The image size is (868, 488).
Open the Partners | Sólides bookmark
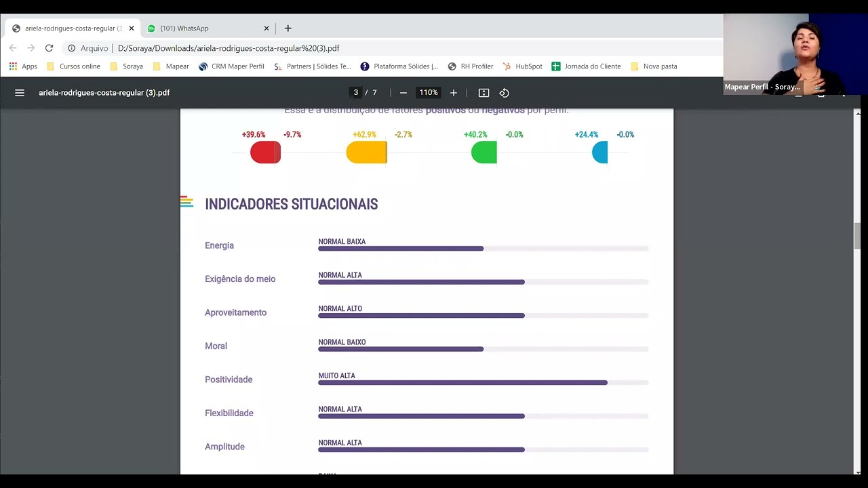tap(313, 66)
